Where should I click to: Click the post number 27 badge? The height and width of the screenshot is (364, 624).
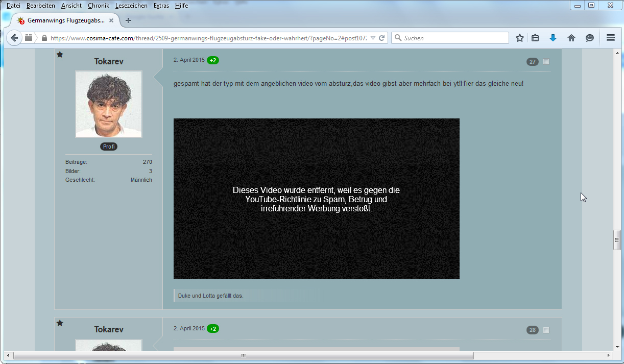click(532, 62)
